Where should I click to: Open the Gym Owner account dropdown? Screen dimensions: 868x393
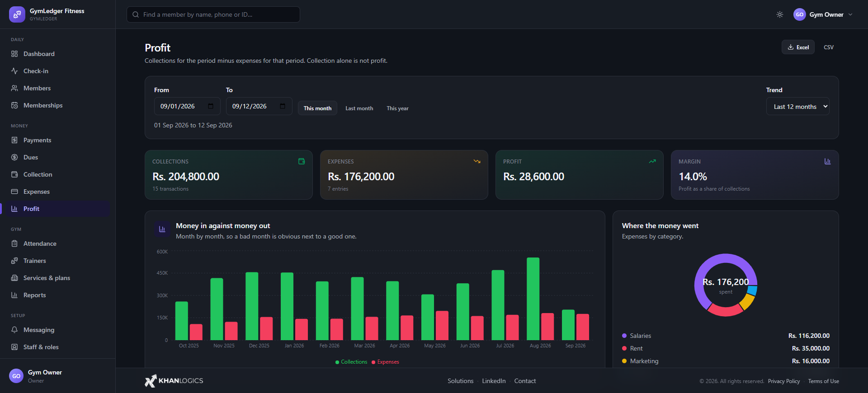point(823,14)
